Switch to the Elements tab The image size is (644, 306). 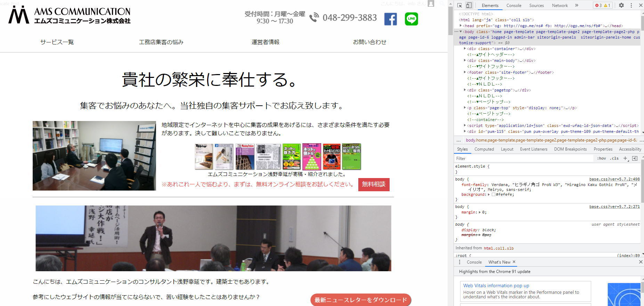[x=490, y=5]
